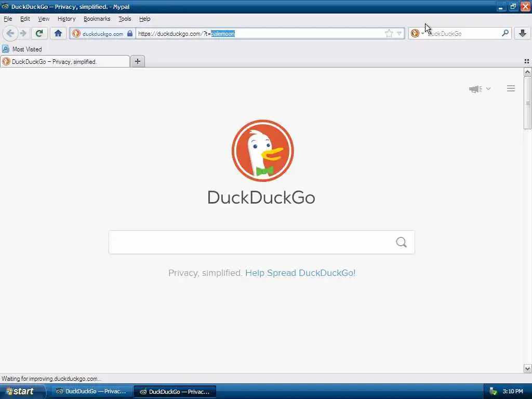Viewport: 532px width, 399px height.
Task: Click the duckduckgo.com site identity badge
Action: click(x=102, y=34)
